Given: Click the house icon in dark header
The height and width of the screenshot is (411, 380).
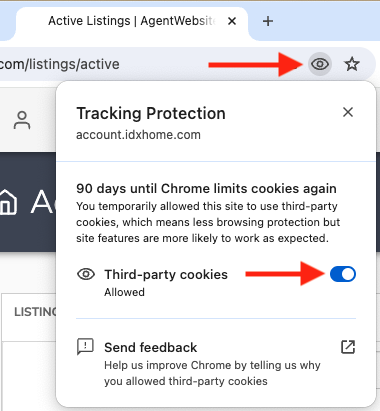Looking at the screenshot, I should pyautogui.click(x=8, y=201).
